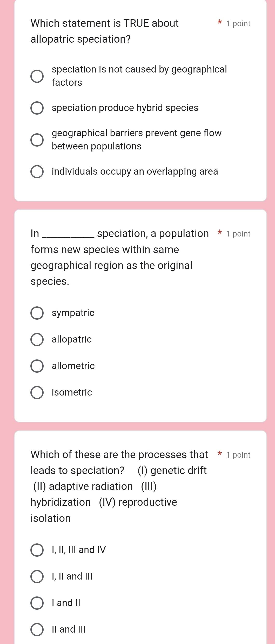
Task: Choose the "I, II and III" option
Action: tap(37, 576)
